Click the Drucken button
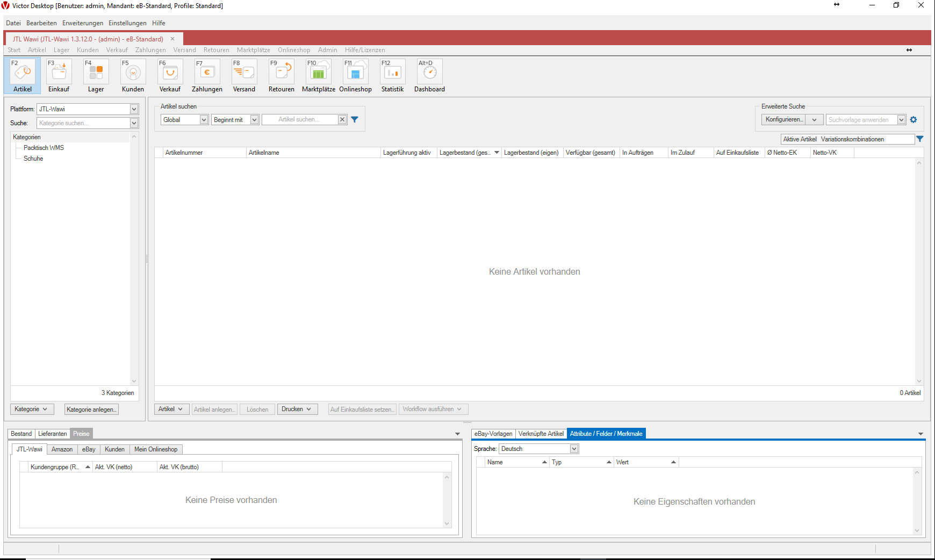Viewport: 935px width, 560px height. pyautogui.click(x=297, y=410)
